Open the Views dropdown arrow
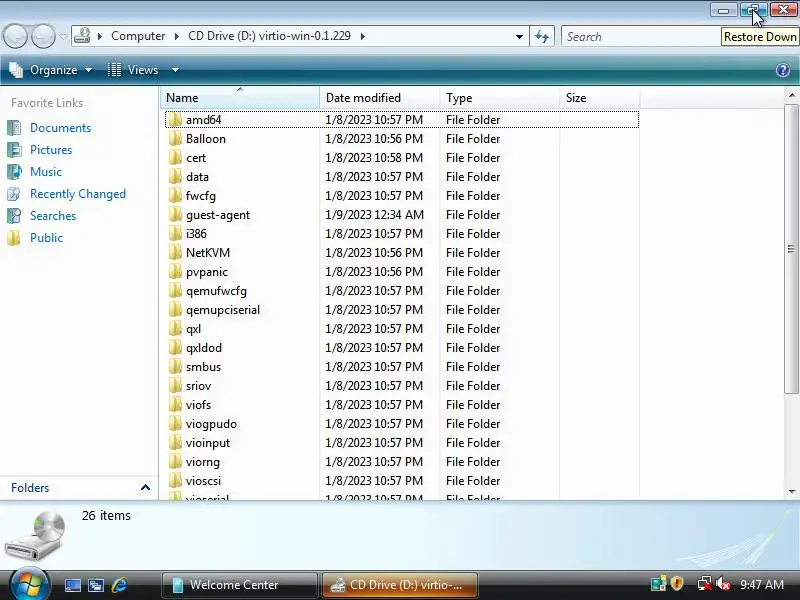This screenshot has width=800, height=600. 175,70
